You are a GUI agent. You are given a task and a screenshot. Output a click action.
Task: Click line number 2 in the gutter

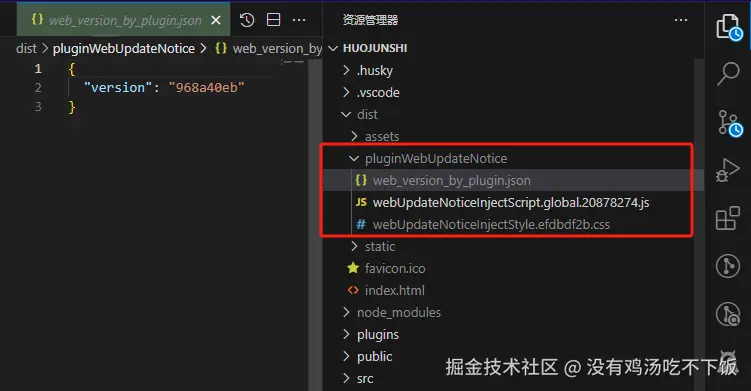click(38, 88)
